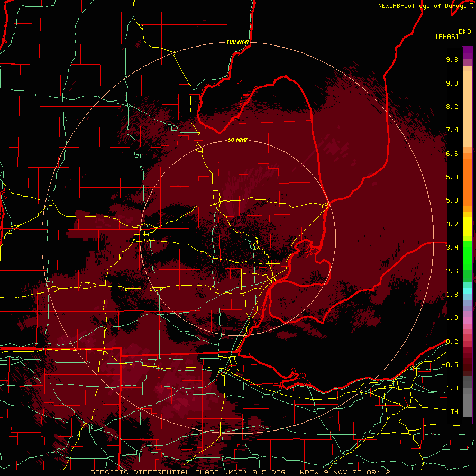Click the 9.8 value on the legend
This screenshot has height=476, width=476.
pos(452,59)
